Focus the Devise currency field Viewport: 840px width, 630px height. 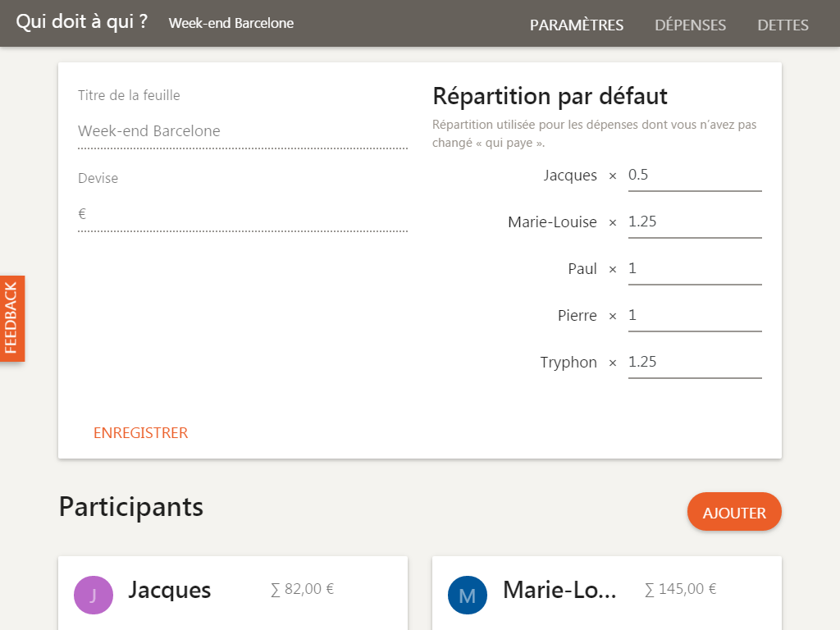pyautogui.click(x=243, y=214)
